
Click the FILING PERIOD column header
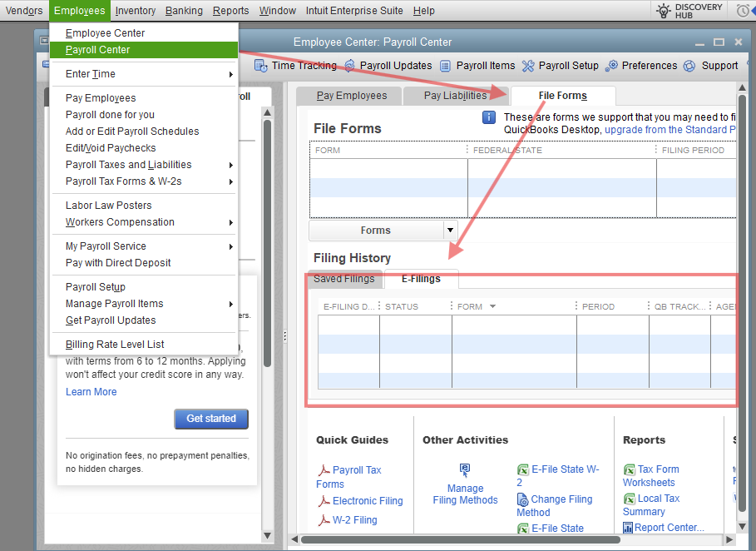pyautogui.click(x=697, y=150)
